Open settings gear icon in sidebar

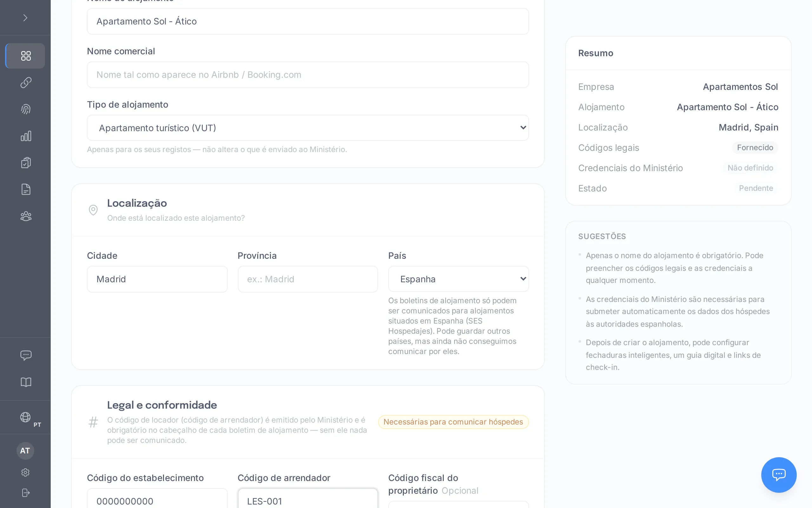pos(25,472)
